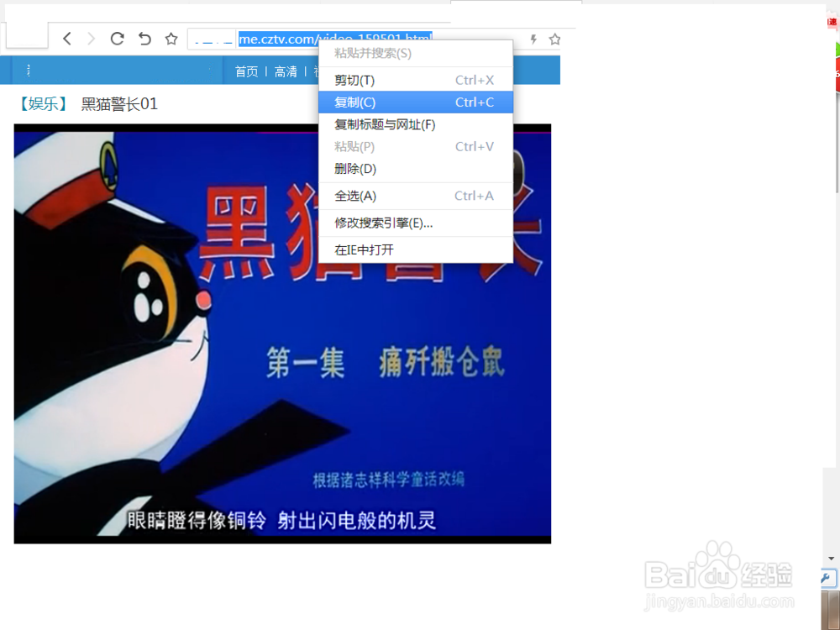The width and height of the screenshot is (840, 630).
Task: Open the 首页 link in the blue nav bar
Action: 246,71
